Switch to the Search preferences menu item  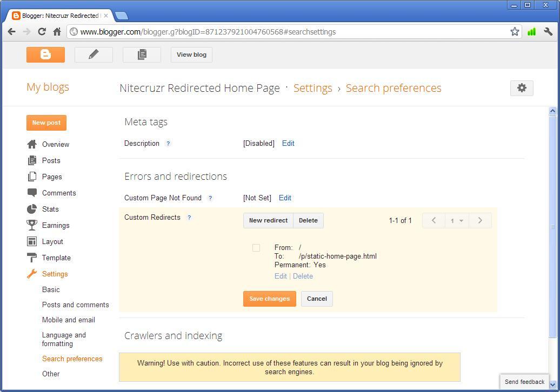pyautogui.click(x=72, y=359)
